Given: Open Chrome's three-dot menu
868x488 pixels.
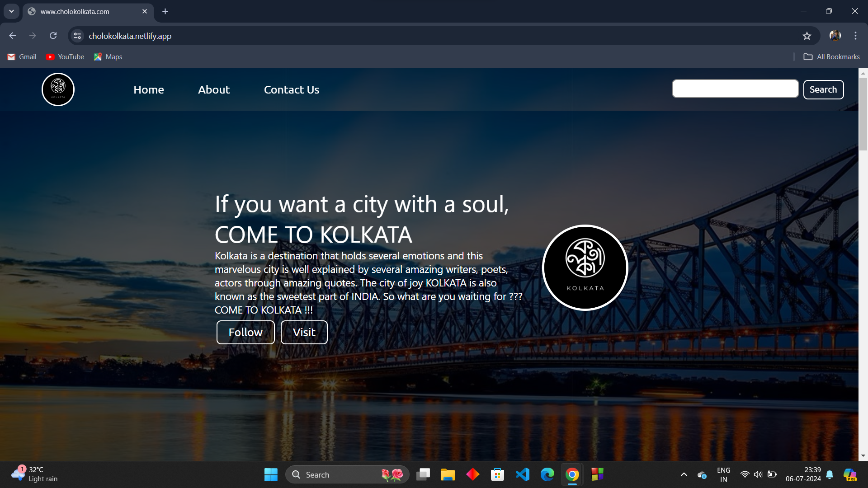Looking at the screenshot, I should [x=855, y=35].
